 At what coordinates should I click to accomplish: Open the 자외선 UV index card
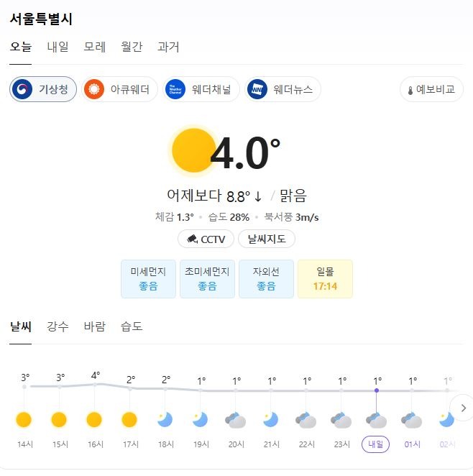[266, 279]
